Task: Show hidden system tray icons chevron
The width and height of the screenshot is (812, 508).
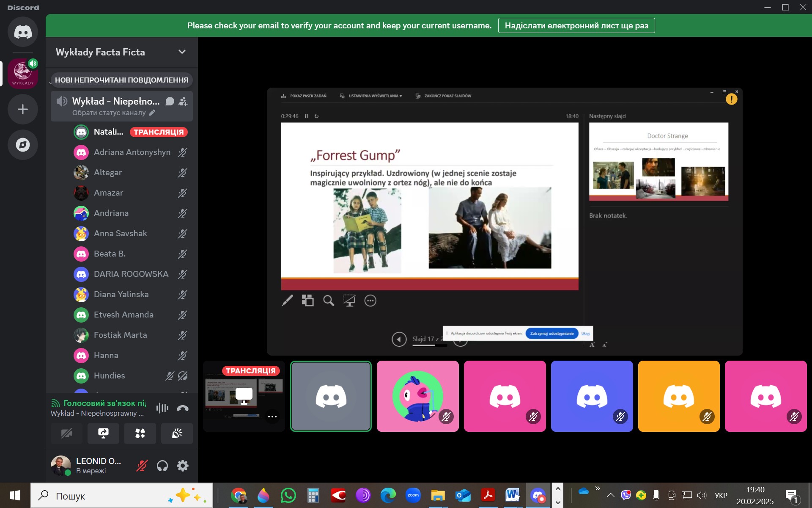Action: 610,495
